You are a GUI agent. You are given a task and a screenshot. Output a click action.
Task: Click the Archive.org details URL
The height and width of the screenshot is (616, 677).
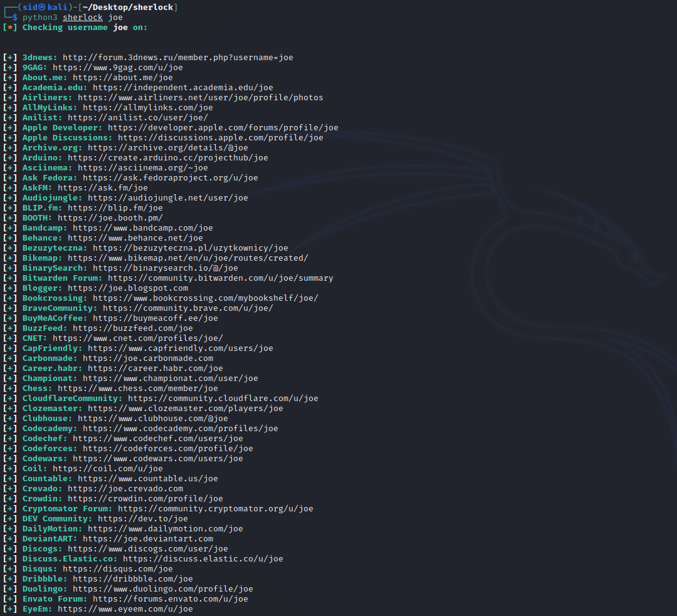[168, 147]
